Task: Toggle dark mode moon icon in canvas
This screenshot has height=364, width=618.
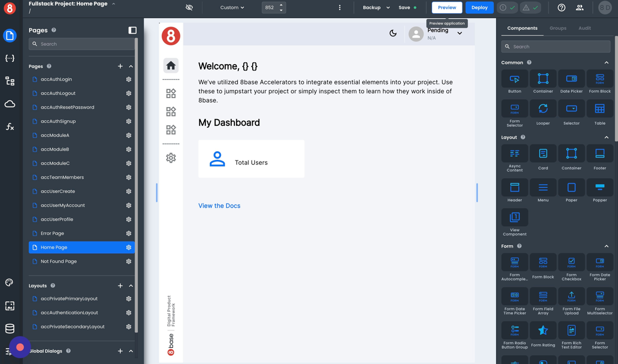Action: tap(393, 33)
